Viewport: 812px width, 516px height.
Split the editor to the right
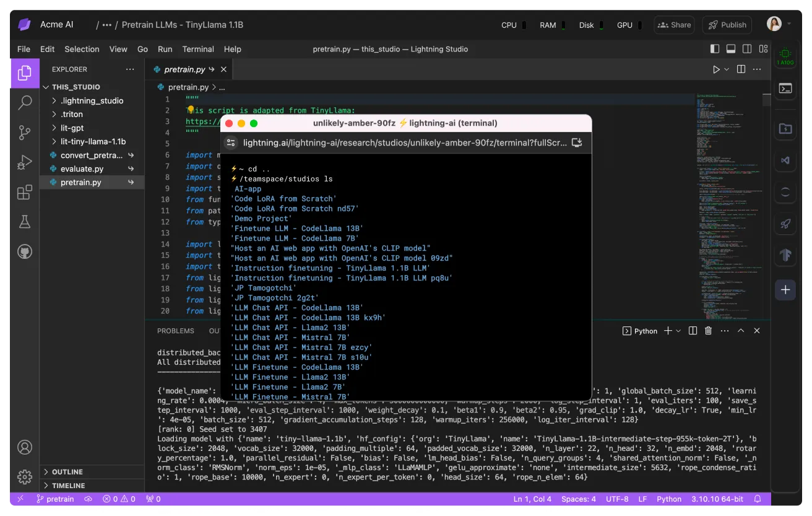click(x=741, y=69)
